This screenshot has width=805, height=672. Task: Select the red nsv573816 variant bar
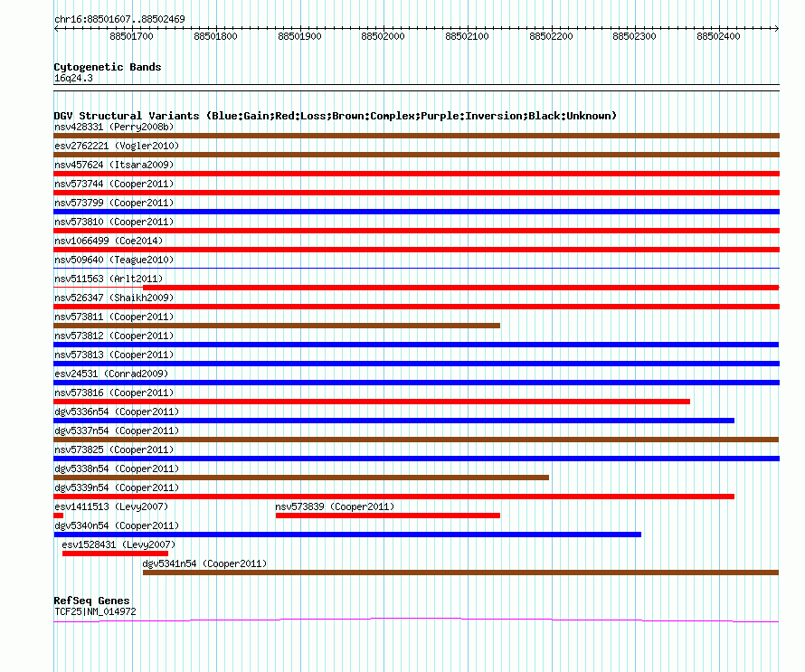[372, 402]
